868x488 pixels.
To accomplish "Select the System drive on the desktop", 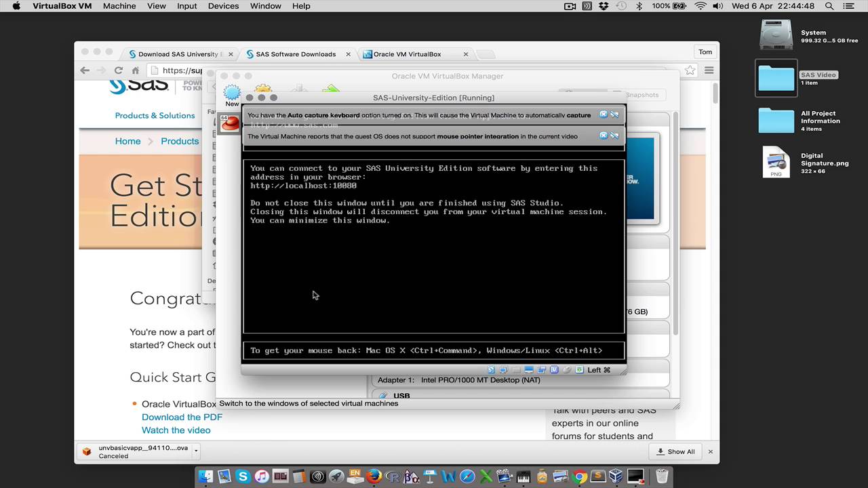I will click(776, 35).
